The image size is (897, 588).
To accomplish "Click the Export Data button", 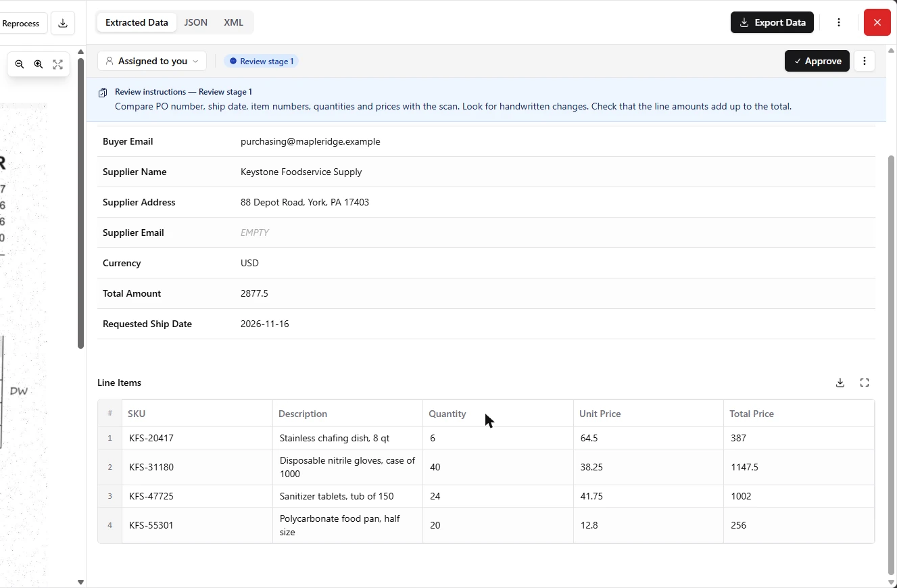I will [x=772, y=22].
